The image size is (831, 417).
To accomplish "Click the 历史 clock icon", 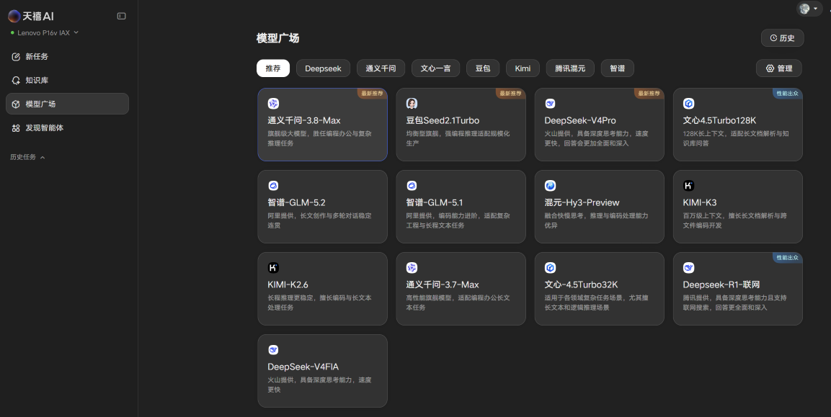I will [773, 38].
